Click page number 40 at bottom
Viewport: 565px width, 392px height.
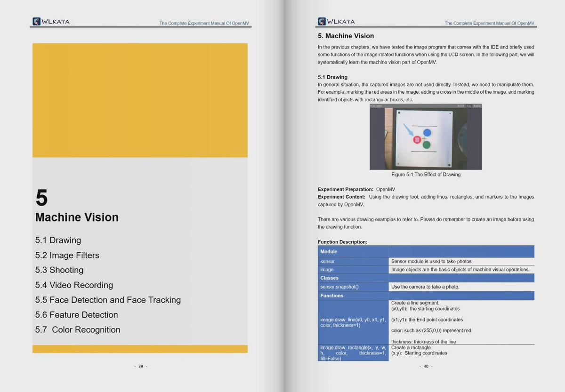tap(426, 367)
